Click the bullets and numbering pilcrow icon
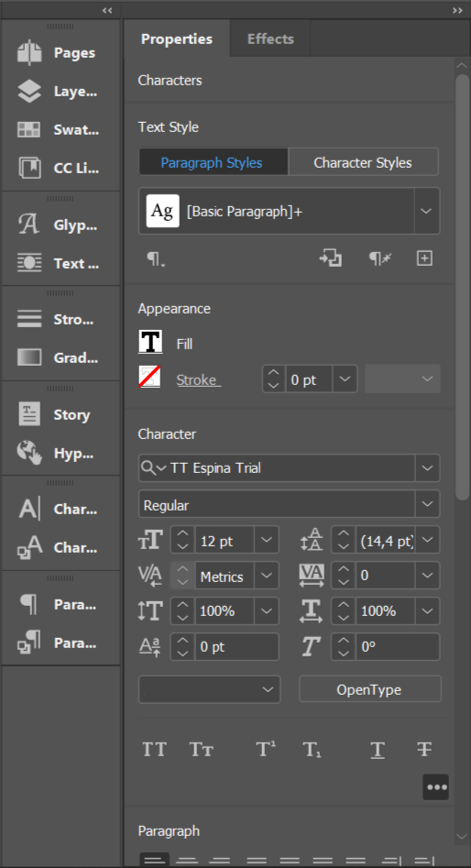 click(x=156, y=259)
